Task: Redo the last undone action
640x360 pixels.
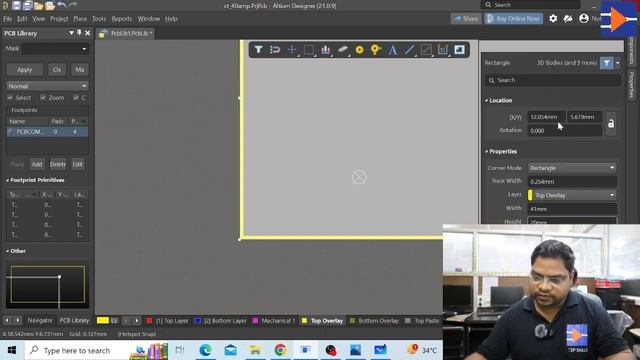Action: tap(73, 5)
